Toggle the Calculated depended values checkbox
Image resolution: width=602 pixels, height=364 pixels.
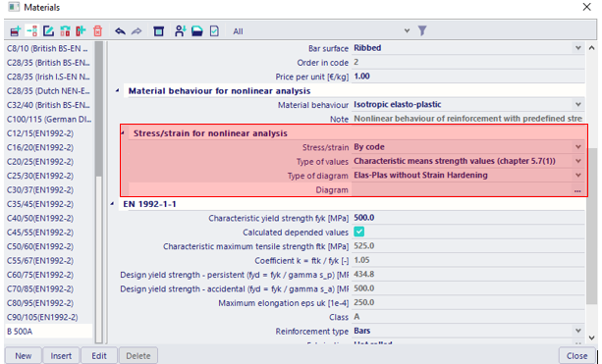pyautogui.click(x=359, y=233)
